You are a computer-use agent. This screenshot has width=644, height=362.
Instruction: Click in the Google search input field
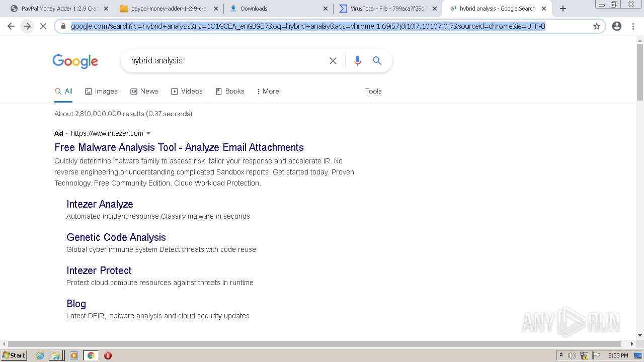[x=226, y=61]
